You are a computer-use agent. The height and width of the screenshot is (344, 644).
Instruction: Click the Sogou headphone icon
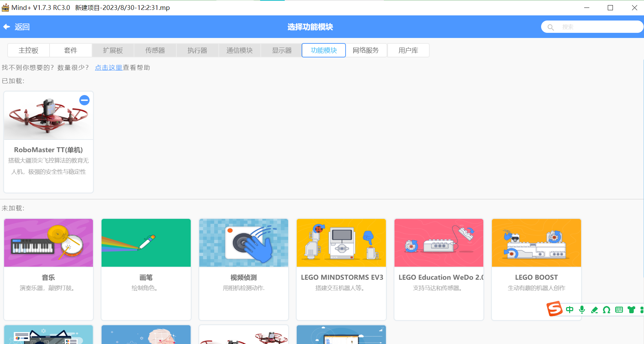[x=607, y=310]
